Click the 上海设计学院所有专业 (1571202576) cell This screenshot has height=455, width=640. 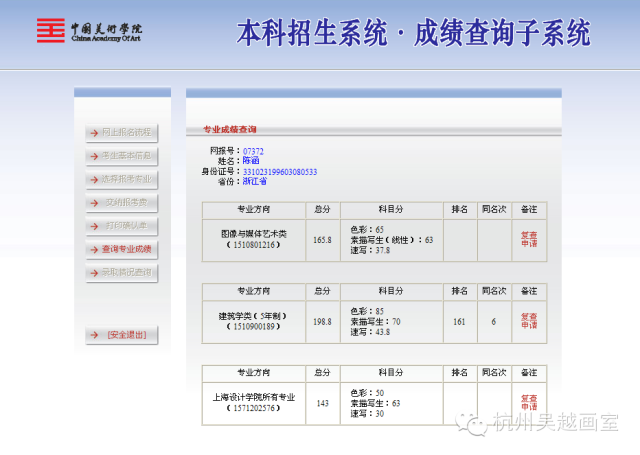(x=254, y=403)
